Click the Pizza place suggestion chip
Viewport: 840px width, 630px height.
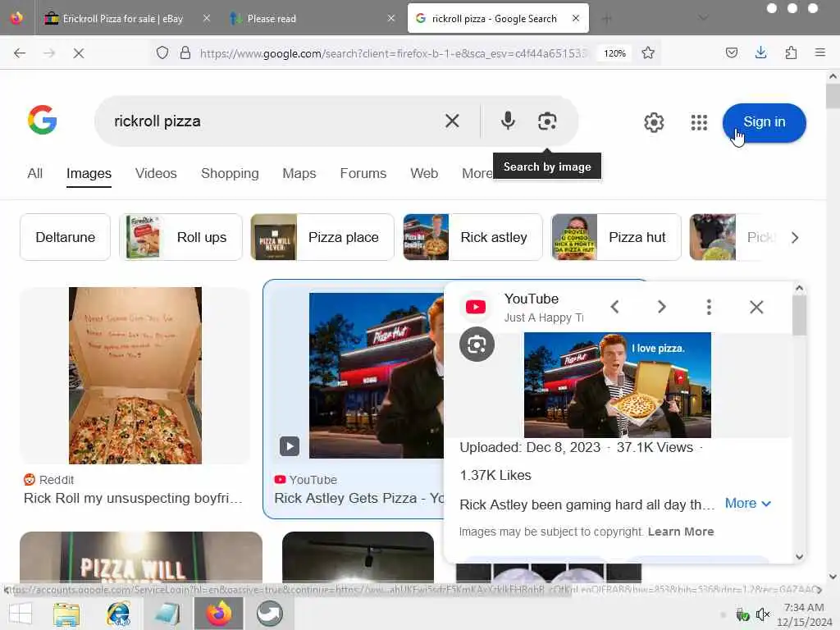[x=322, y=237]
